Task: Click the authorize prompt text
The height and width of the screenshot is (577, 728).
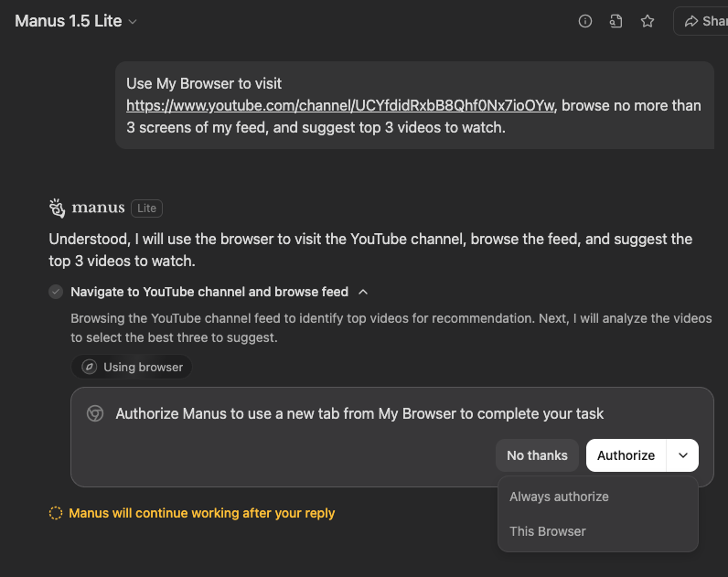Action: [359, 413]
